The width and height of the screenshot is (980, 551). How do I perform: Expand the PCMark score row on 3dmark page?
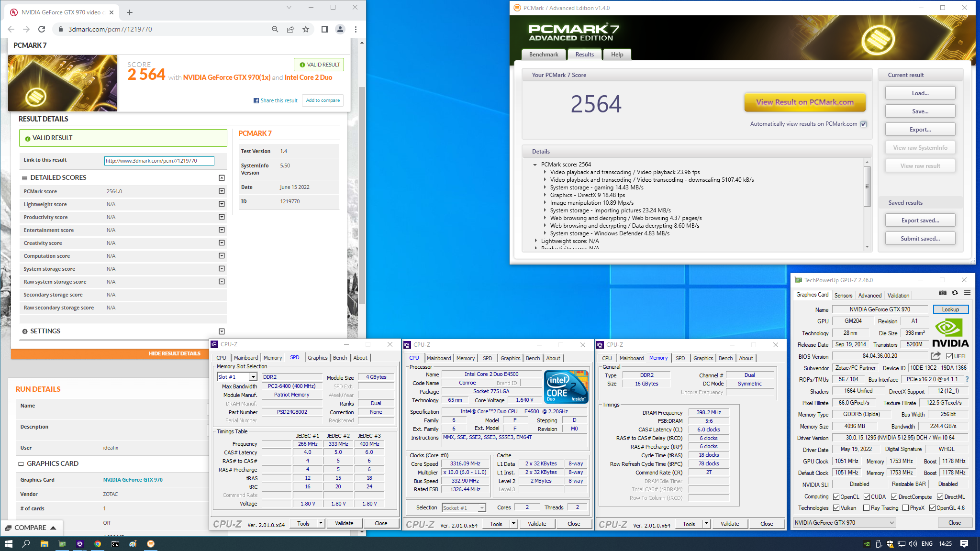[x=222, y=191]
